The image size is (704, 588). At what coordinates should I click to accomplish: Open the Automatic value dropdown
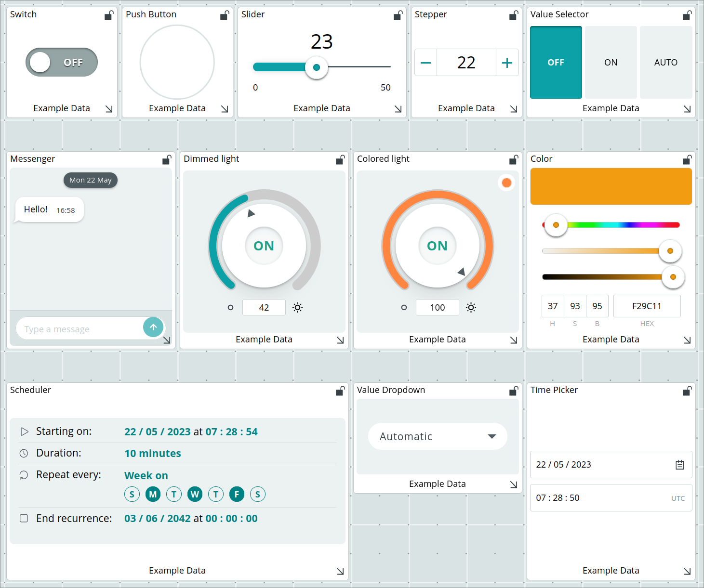(438, 436)
